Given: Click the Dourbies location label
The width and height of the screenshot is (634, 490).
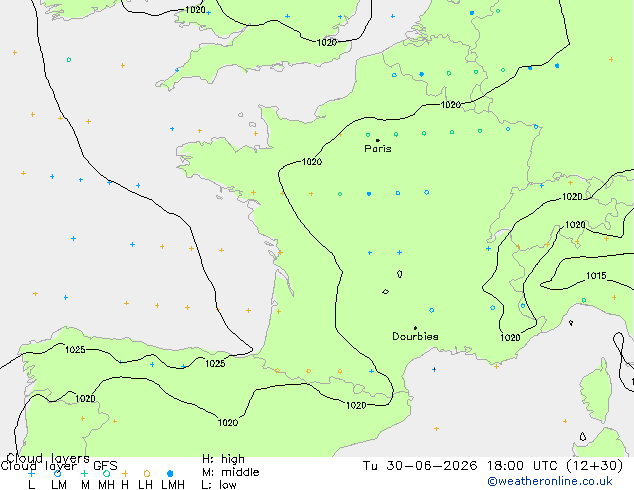Looking at the screenshot, I should [x=415, y=336].
